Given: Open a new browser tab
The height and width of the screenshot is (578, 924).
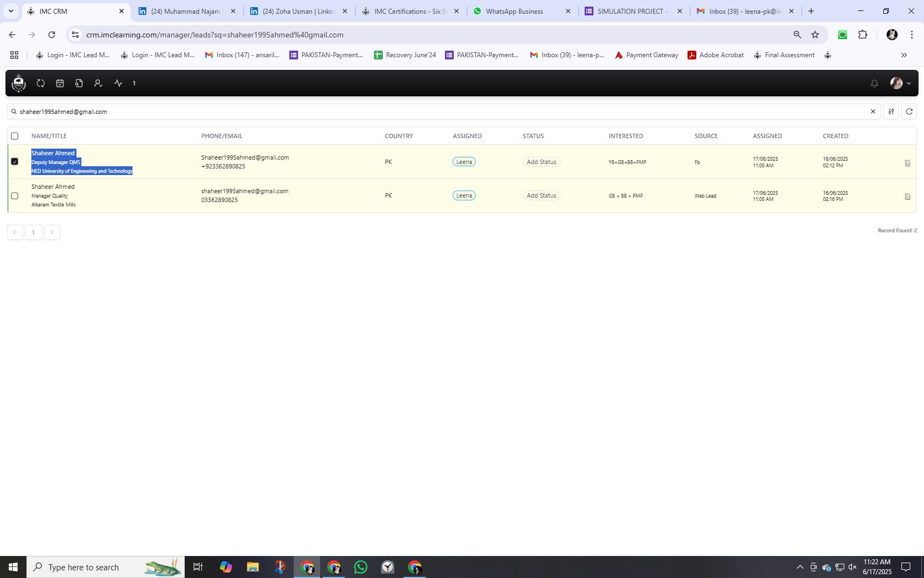Looking at the screenshot, I should [811, 11].
